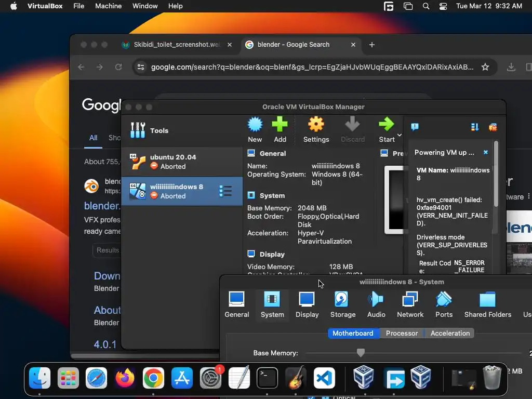Click the site info icon in address bar

140,67
